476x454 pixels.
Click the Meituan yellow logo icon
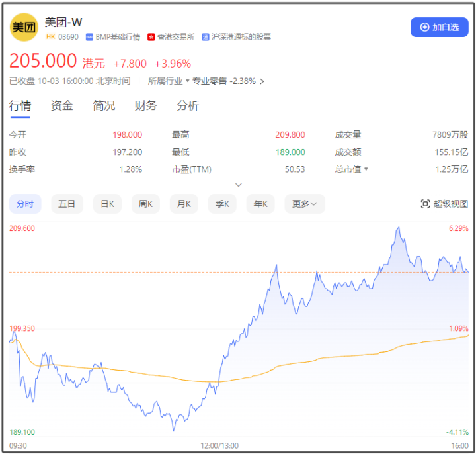[24, 27]
